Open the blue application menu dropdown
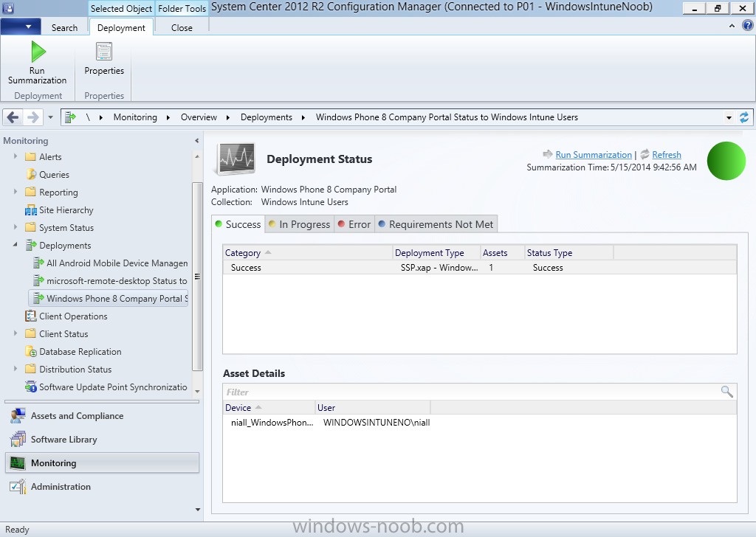Screen dimensions: 756x537 (x=20, y=27)
